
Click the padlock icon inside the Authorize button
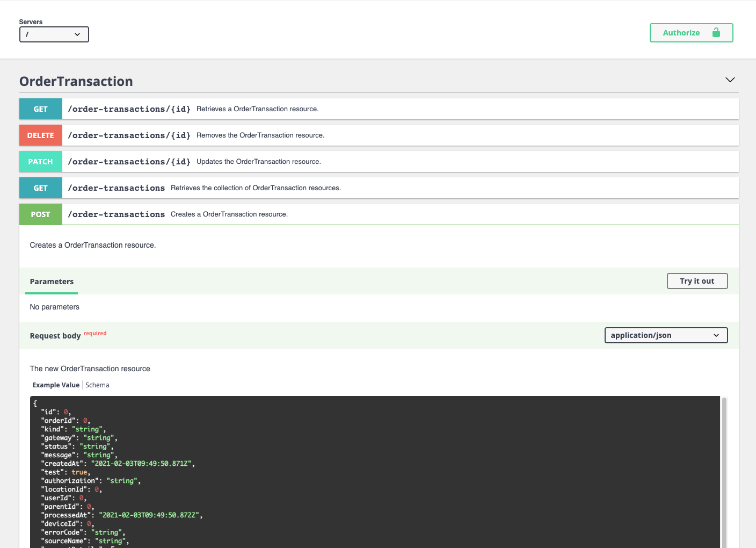point(716,32)
